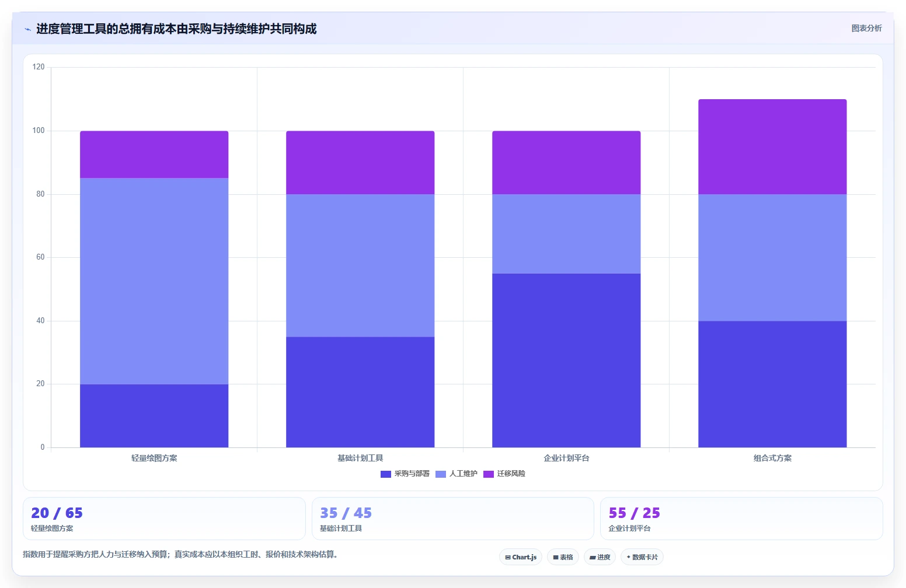The height and width of the screenshot is (588, 906).
Task: Click the 40 y-axis tick label
Action: (x=40, y=321)
